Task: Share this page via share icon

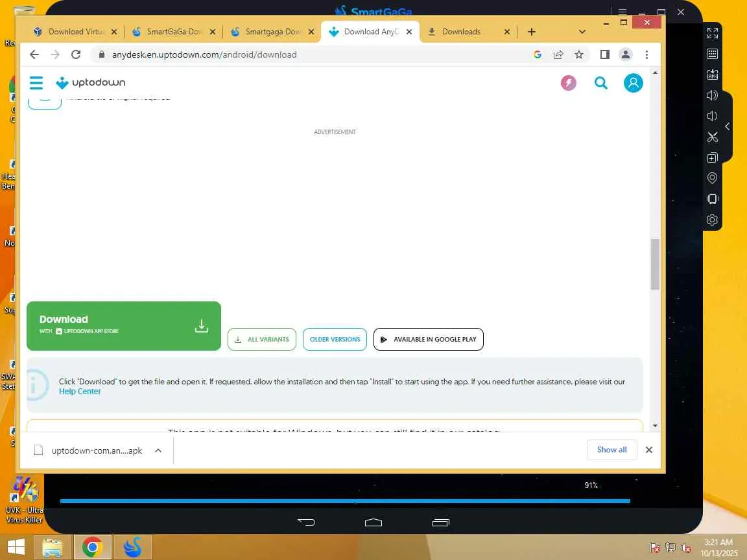Action: [558, 54]
